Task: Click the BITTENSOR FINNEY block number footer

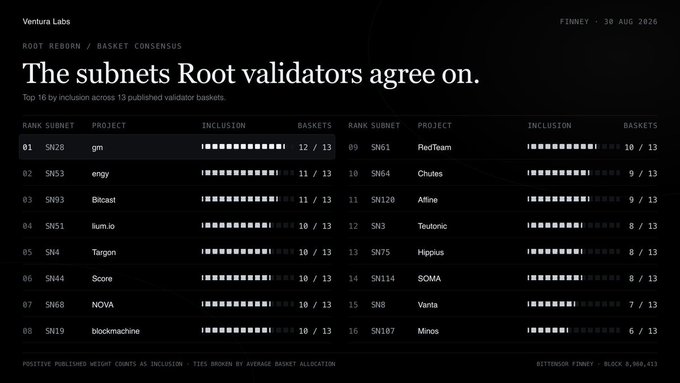Action: 597,364
